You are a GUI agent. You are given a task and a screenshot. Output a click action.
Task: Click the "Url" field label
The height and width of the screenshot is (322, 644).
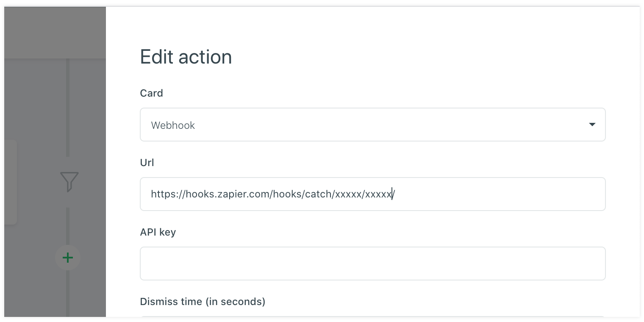point(147,163)
